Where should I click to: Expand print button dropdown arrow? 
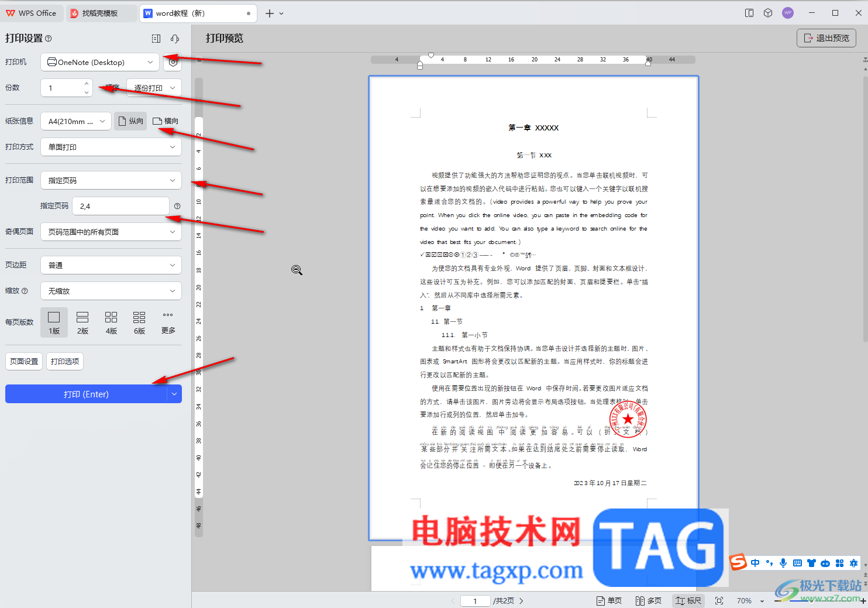[174, 394]
